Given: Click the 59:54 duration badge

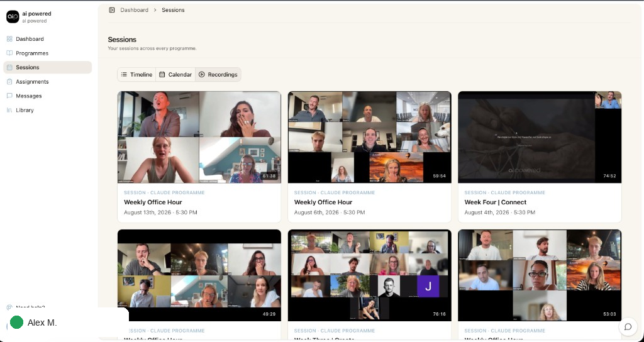Looking at the screenshot, I should [x=440, y=176].
